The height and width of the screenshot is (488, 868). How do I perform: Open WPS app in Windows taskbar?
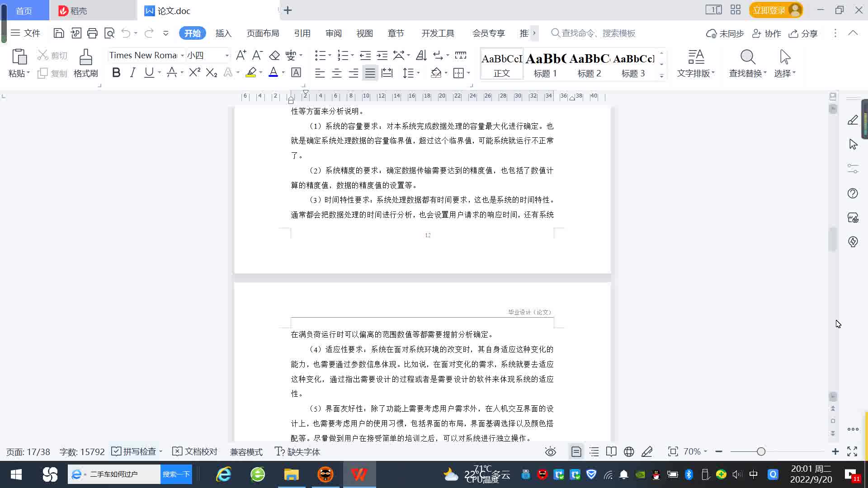pos(359,474)
